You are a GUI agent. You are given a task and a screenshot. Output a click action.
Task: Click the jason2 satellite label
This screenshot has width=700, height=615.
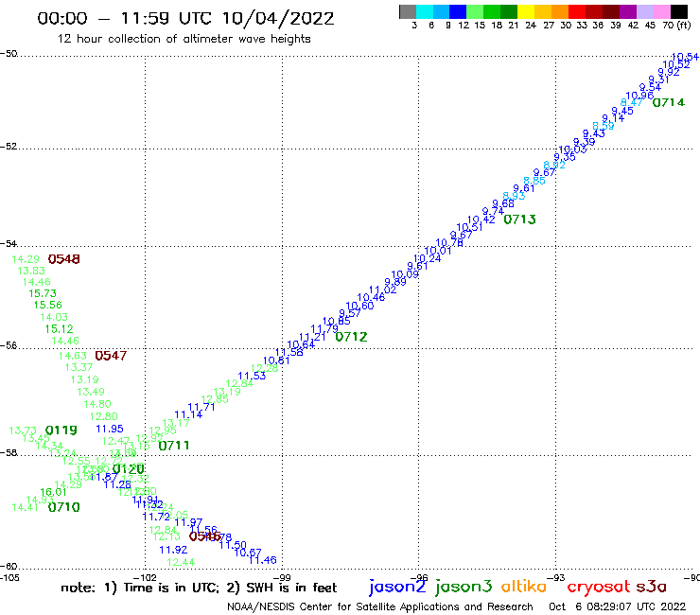[x=397, y=587]
